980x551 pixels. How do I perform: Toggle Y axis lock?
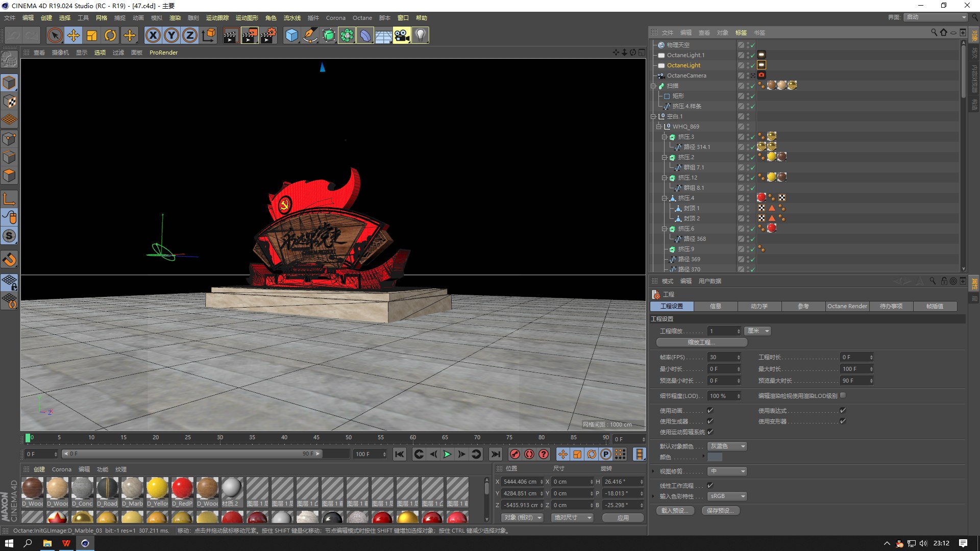pos(171,36)
